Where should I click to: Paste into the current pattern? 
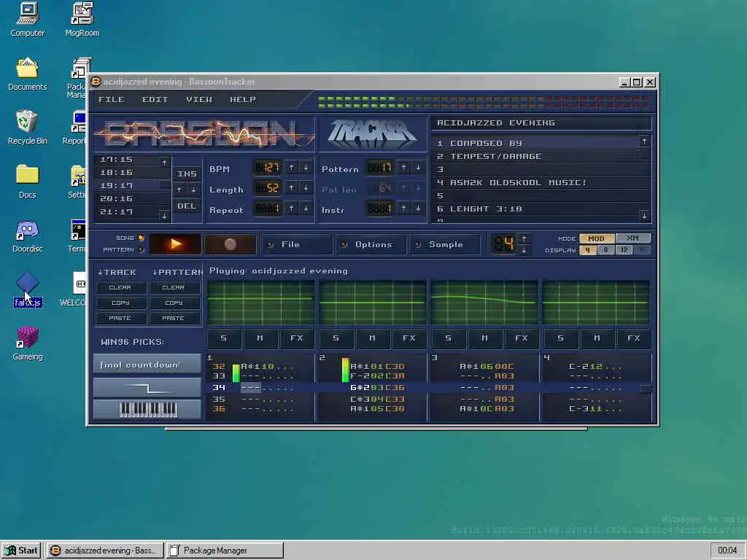coord(174,318)
